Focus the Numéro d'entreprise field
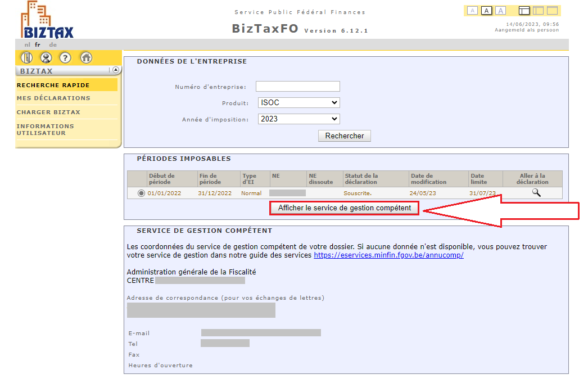Viewport: 588px width, 392px height. pyautogui.click(x=298, y=86)
